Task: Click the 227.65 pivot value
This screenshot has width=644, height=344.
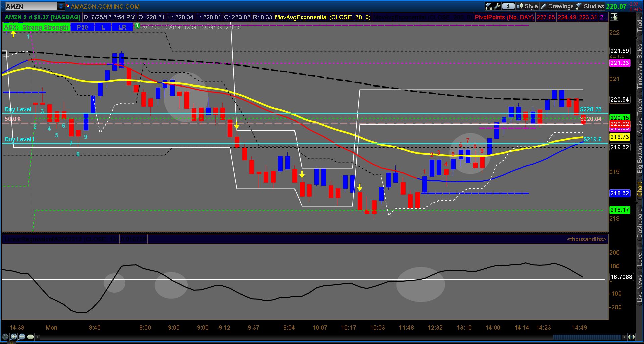Action: coord(546,17)
